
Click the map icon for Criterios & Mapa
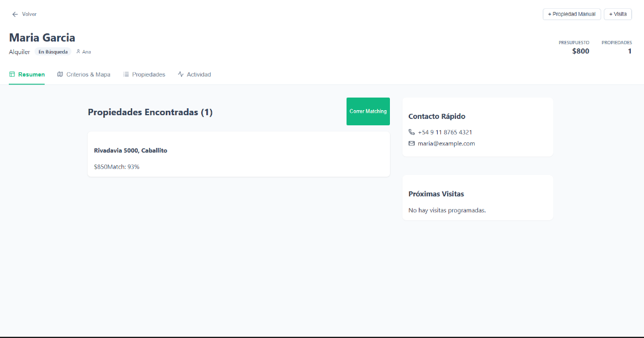60,74
